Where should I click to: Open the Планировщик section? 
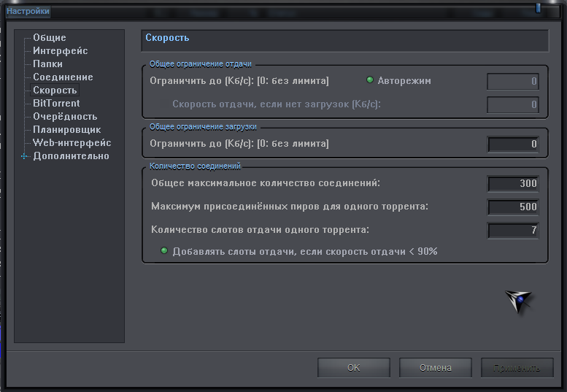(x=67, y=129)
